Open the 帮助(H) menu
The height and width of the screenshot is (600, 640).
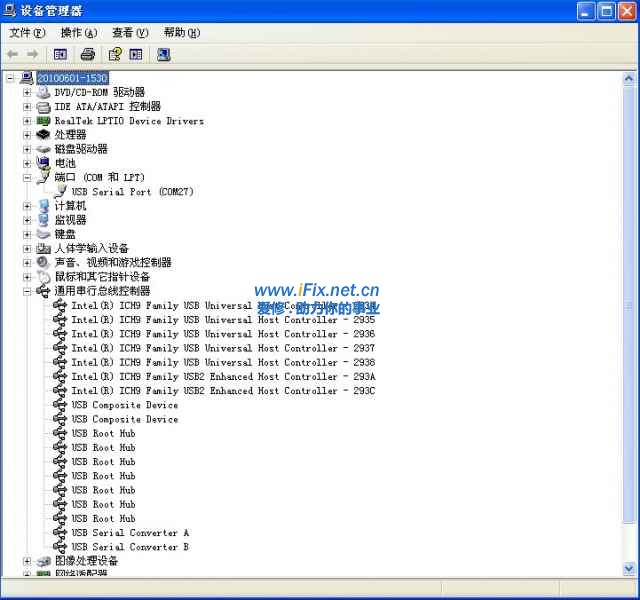point(182,33)
